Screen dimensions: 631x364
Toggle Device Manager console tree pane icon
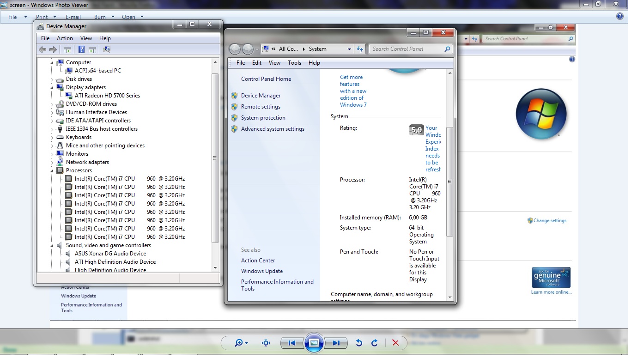coord(67,49)
